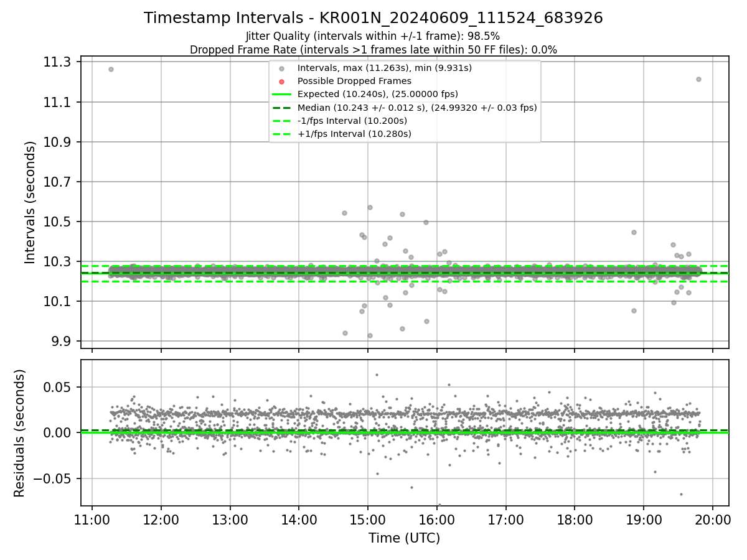
Task: Click the 10.7 y-axis tick label
Action: pyautogui.click(x=58, y=182)
